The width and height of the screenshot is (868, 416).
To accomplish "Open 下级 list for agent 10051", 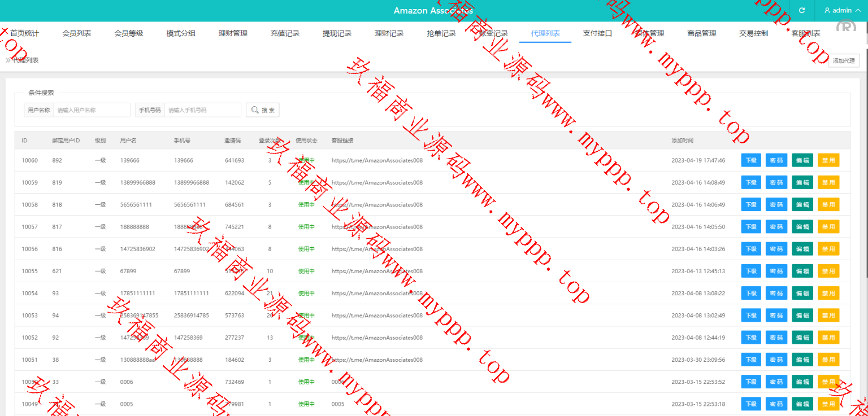I will (751, 360).
